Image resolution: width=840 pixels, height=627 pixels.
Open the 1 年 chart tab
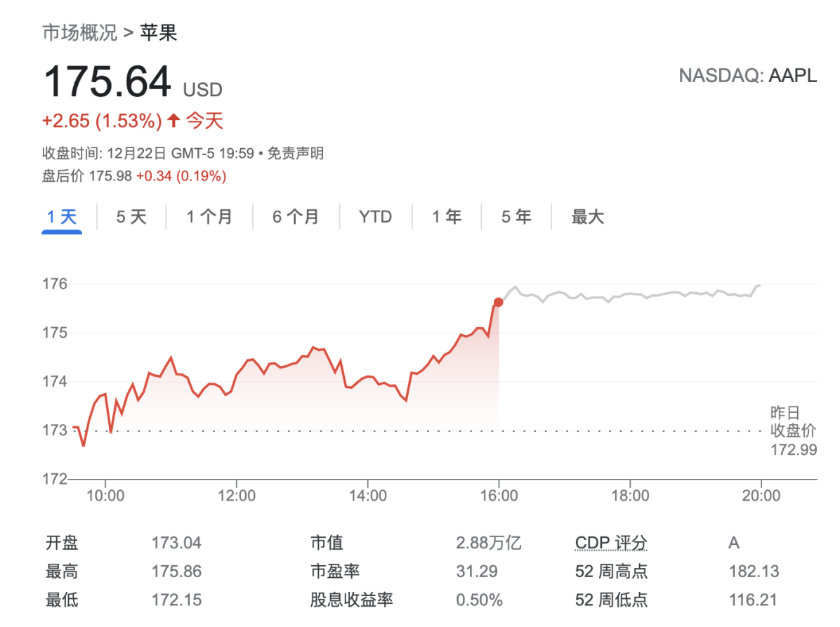point(447,217)
